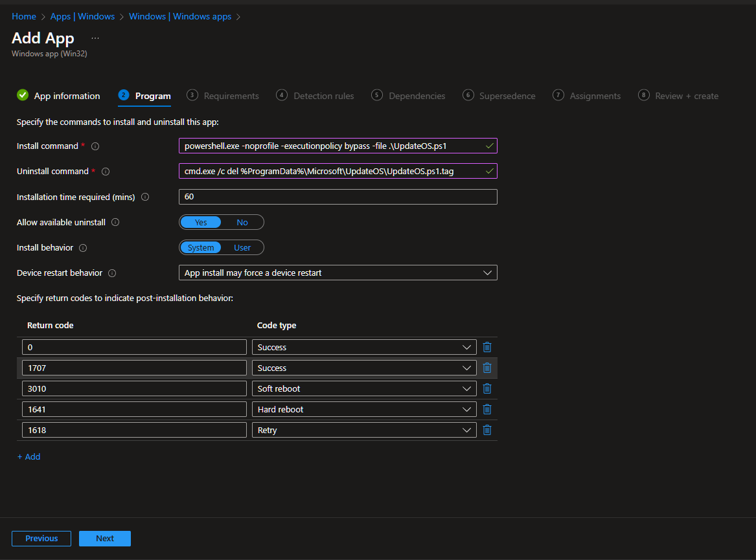Viewport: 756px width, 560px height.
Task: Click the ellipsis menu beside Add App
Action: point(95,38)
